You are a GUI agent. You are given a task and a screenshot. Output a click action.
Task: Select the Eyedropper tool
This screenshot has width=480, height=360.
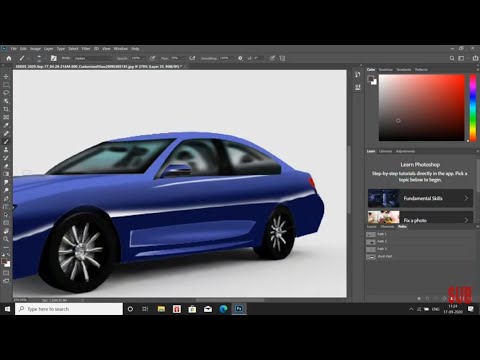[x=6, y=125]
